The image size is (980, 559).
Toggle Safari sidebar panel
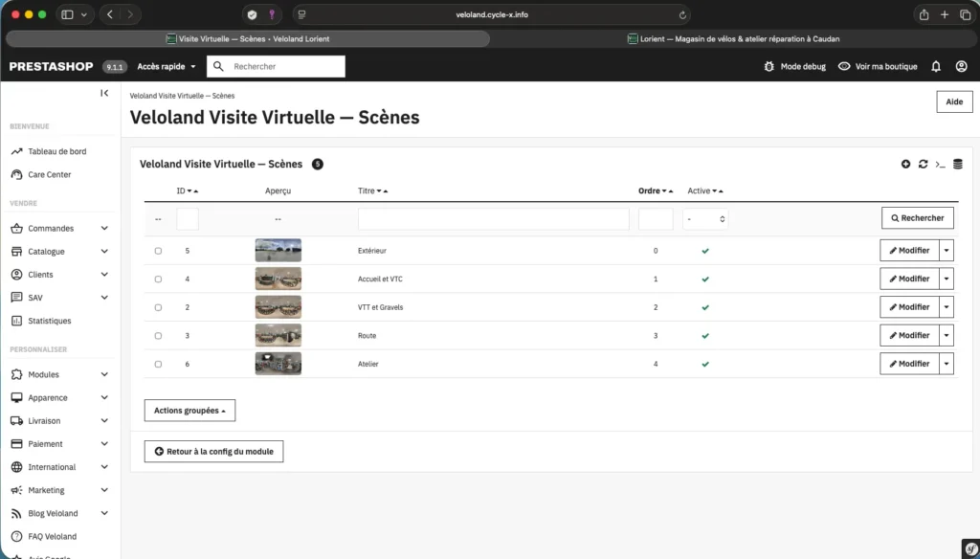68,14
